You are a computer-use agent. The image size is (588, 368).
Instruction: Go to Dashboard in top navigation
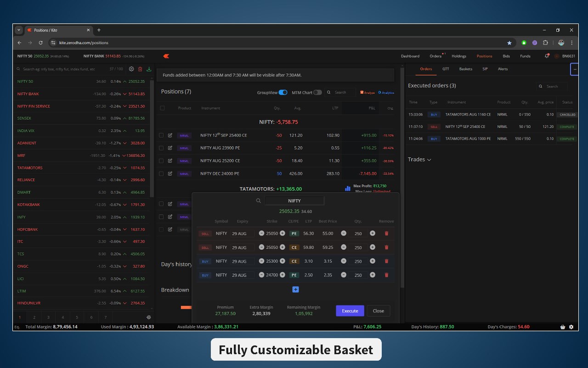[410, 56]
